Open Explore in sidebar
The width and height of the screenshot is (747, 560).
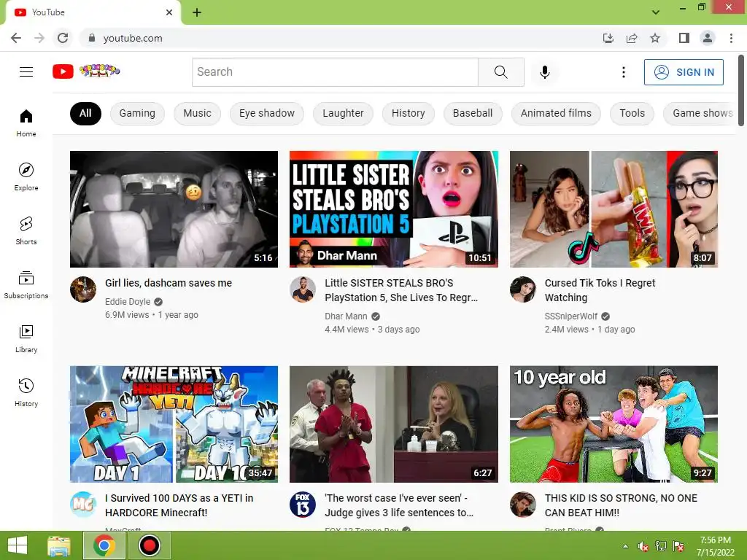click(x=26, y=176)
